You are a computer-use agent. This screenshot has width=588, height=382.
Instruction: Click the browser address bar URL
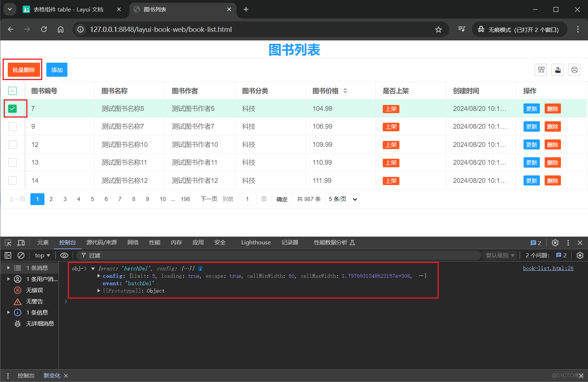(x=161, y=29)
